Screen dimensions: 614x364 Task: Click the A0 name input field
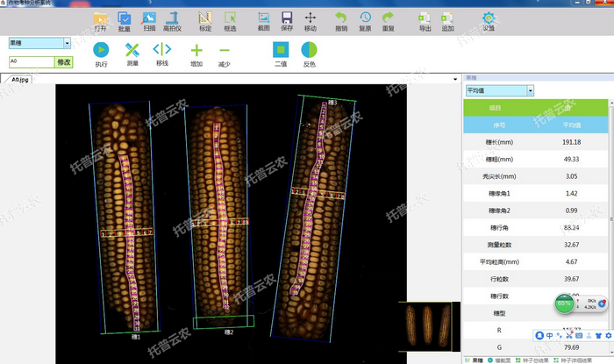coord(31,62)
